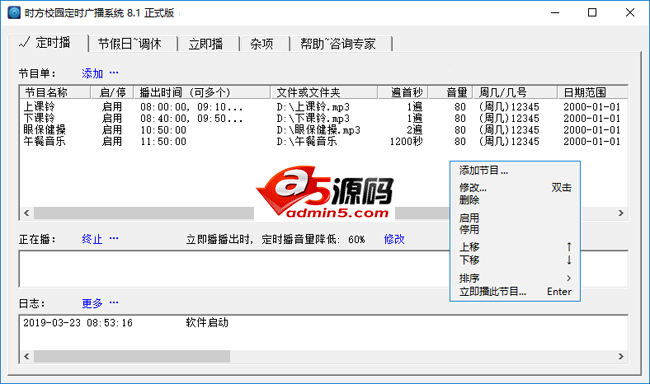Switch to the 杂项 tab
Viewport: 650px width, 384px height.
[262, 44]
